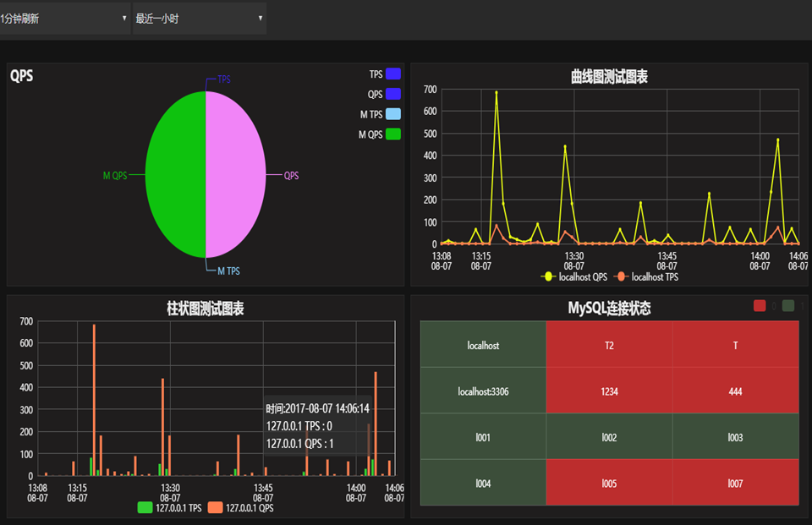Image resolution: width=812 pixels, height=525 pixels.
Task: Click the 500 y-axis value on the bar chart
Action: 26,365
